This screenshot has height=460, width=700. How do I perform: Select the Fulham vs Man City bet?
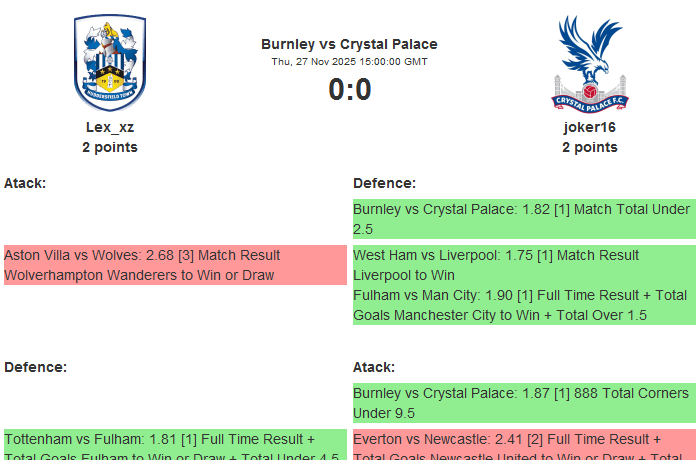point(523,305)
